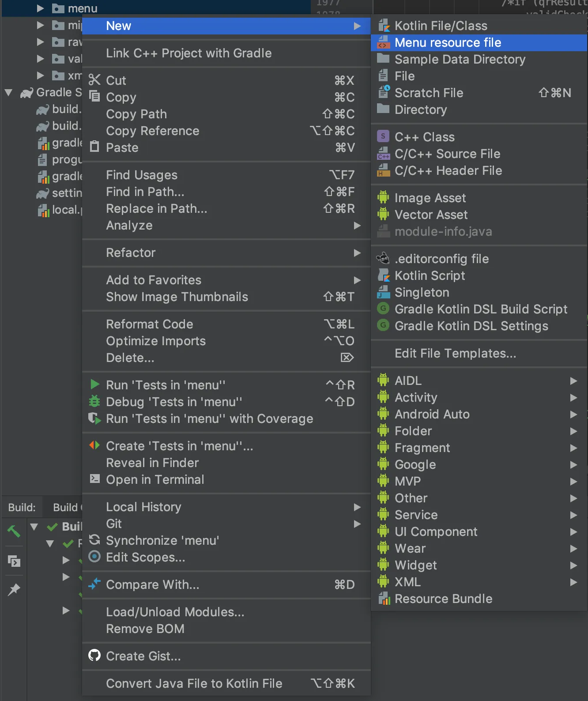Expand the Activity submenu arrow
The height and width of the screenshot is (701, 588).
point(573,397)
